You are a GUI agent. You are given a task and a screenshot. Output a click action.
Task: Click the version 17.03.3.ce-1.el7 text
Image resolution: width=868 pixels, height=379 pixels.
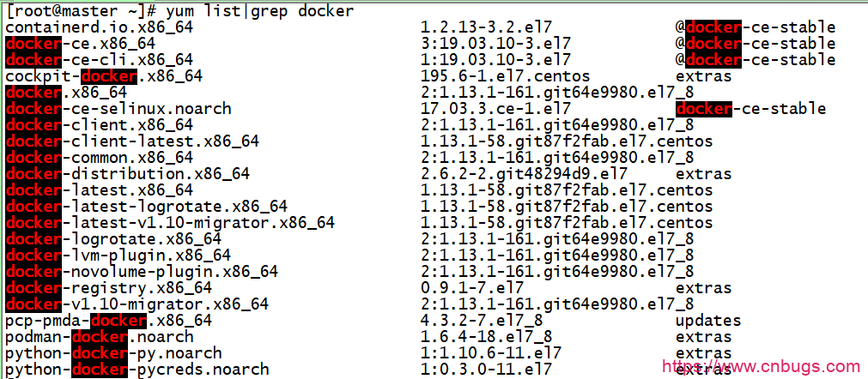click(496, 109)
